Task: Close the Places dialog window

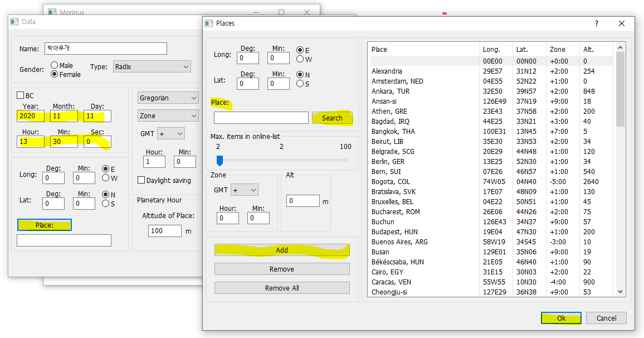Action: click(622, 23)
